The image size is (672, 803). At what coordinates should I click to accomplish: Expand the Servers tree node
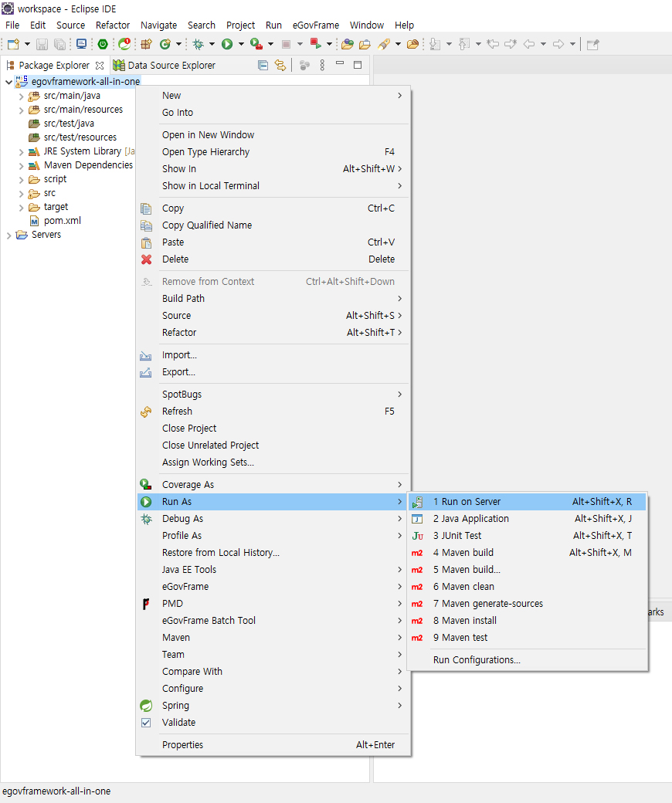[x=9, y=235]
